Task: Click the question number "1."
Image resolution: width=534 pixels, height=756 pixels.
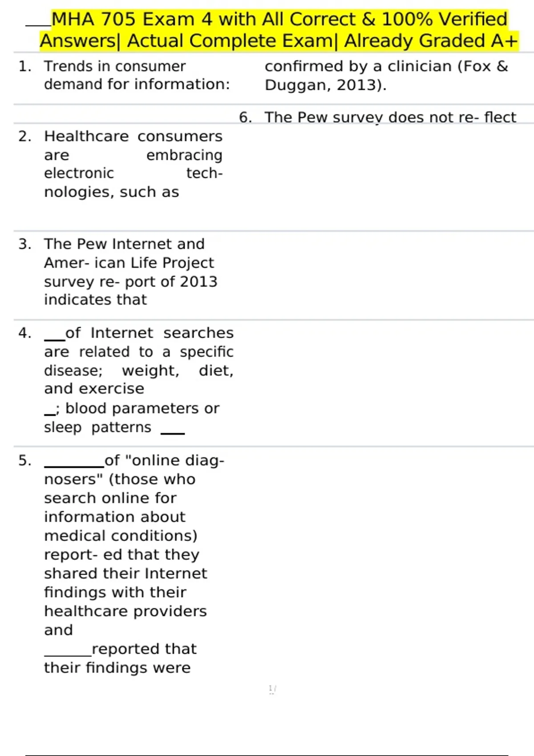Action: tap(24, 67)
